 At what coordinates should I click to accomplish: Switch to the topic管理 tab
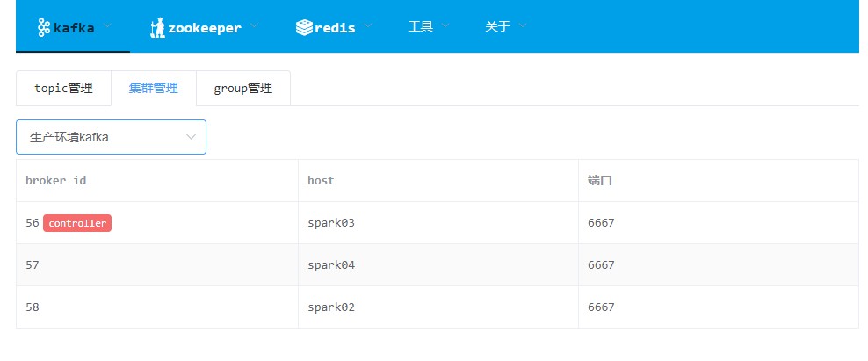63,88
